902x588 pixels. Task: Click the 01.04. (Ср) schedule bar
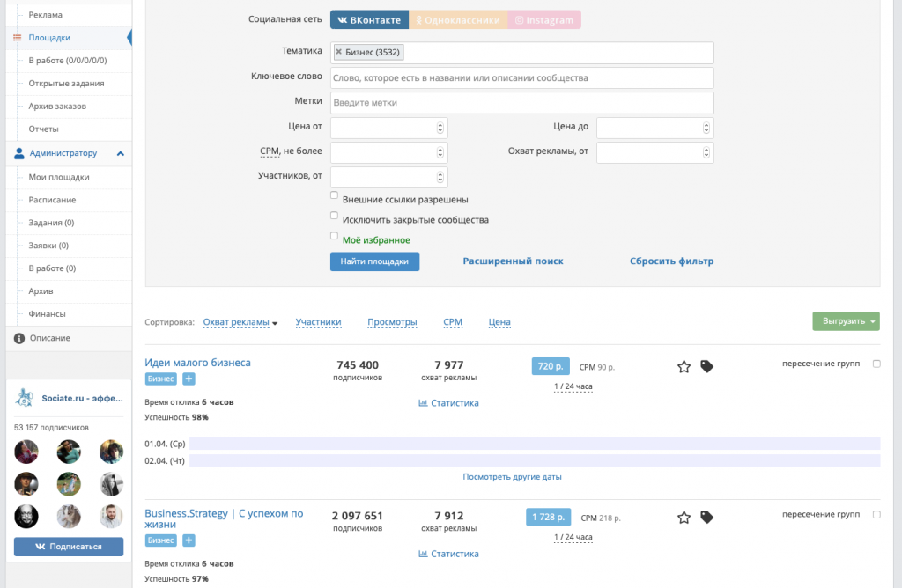tap(534, 444)
